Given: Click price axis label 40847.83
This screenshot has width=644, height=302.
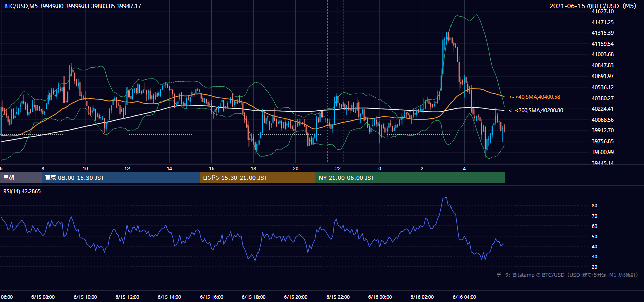Looking at the screenshot, I should 602,65.
